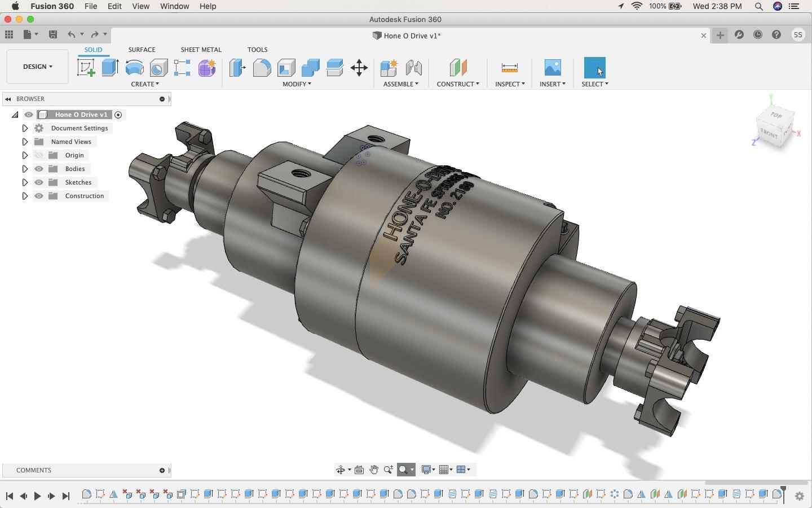Expand Named Views node

coord(25,142)
